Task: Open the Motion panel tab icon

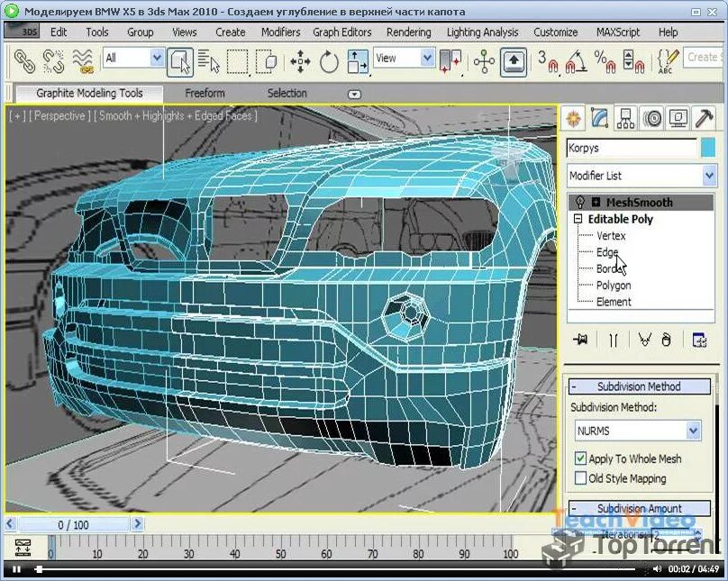Action: (x=651, y=118)
